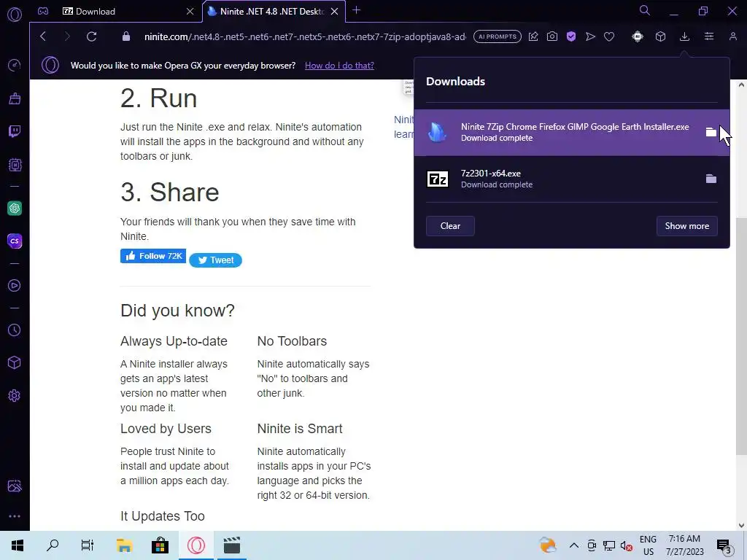Open the notification center icon
This screenshot has height=560, width=747.
pyautogui.click(x=724, y=546)
